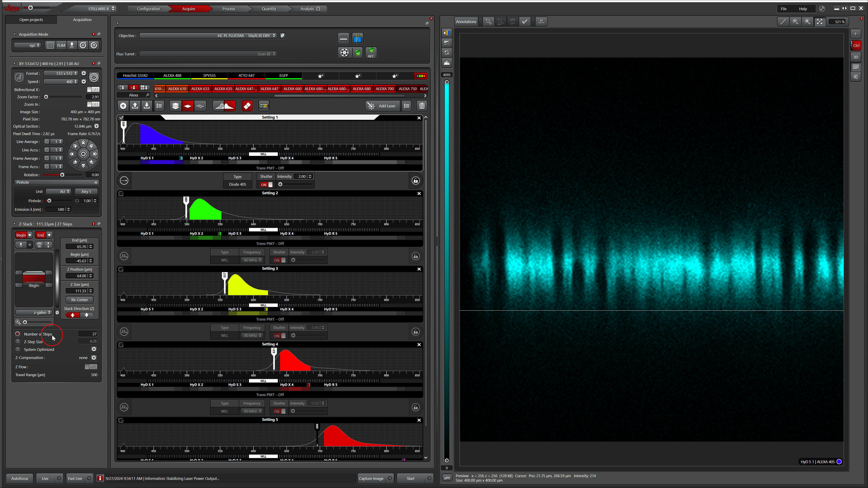The width and height of the screenshot is (868, 488).
Task: Toggle the Z Flow switch
Action: click(x=91, y=367)
